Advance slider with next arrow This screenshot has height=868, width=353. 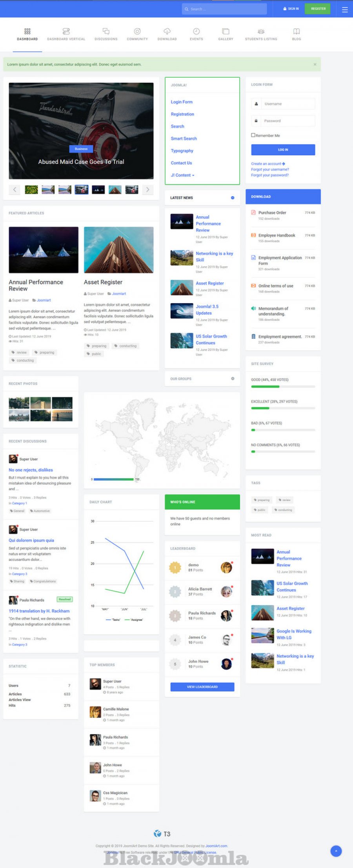point(147,190)
